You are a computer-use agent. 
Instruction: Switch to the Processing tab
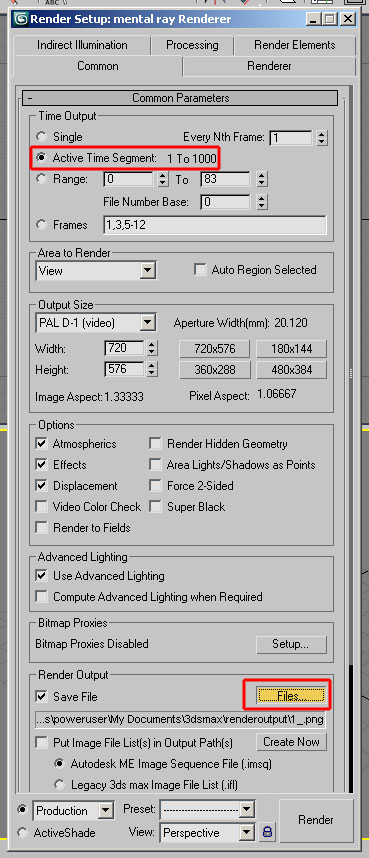192,45
